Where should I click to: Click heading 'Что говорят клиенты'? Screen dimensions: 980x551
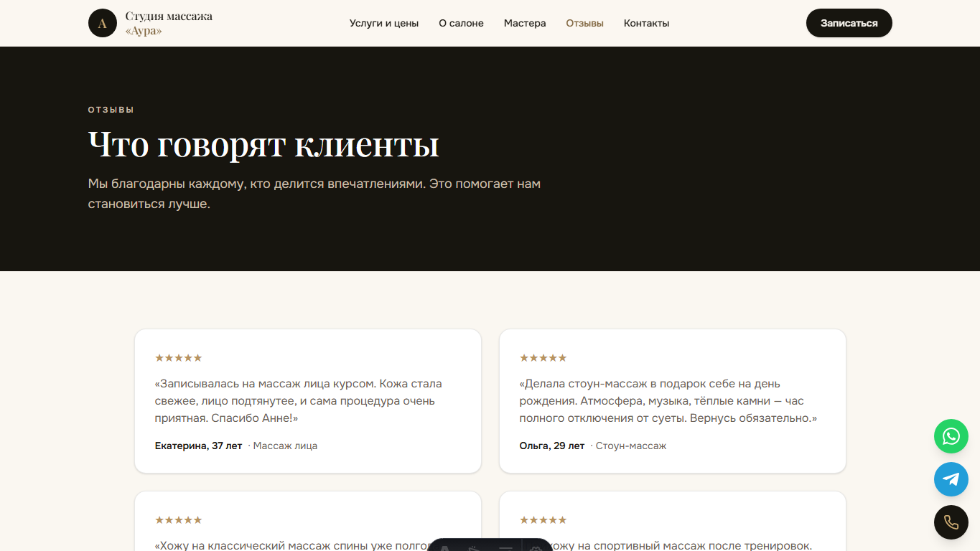coord(263,144)
